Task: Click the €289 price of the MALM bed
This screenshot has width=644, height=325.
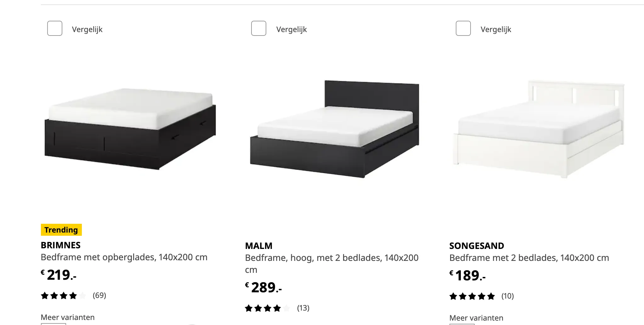Action: 263,288
